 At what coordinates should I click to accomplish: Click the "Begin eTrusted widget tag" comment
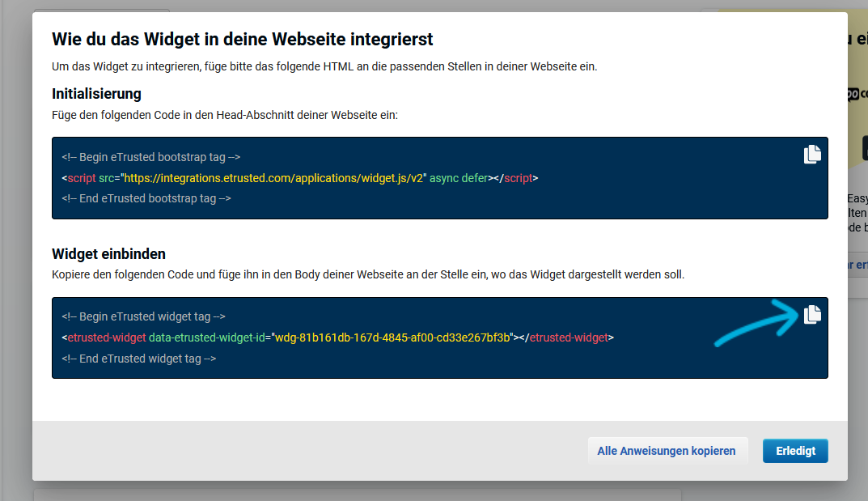coord(142,317)
